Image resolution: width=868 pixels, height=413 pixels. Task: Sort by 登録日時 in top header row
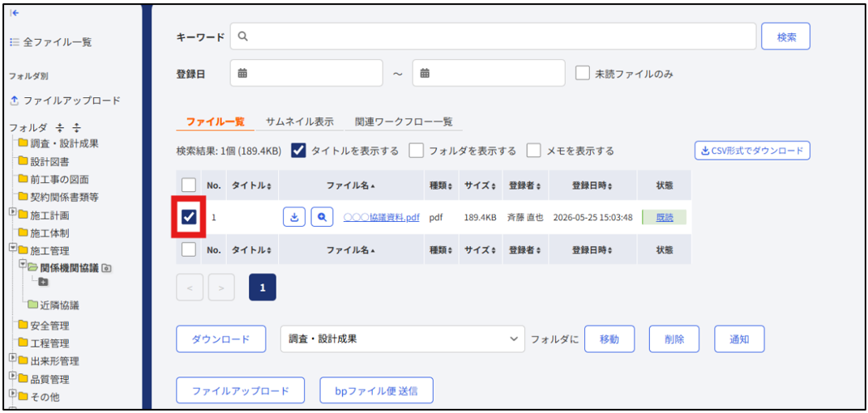(x=592, y=185)
